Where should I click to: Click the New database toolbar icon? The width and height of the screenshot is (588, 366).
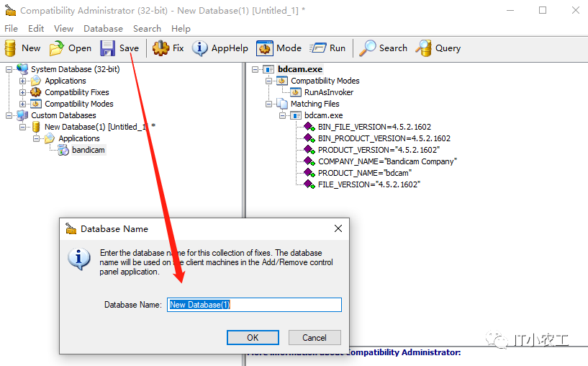10,48
